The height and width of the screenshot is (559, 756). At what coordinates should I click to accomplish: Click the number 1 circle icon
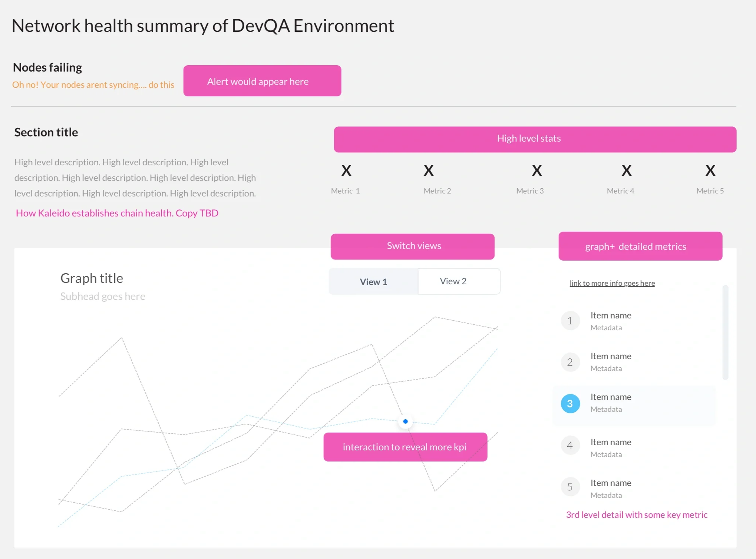tap(570, 321)
